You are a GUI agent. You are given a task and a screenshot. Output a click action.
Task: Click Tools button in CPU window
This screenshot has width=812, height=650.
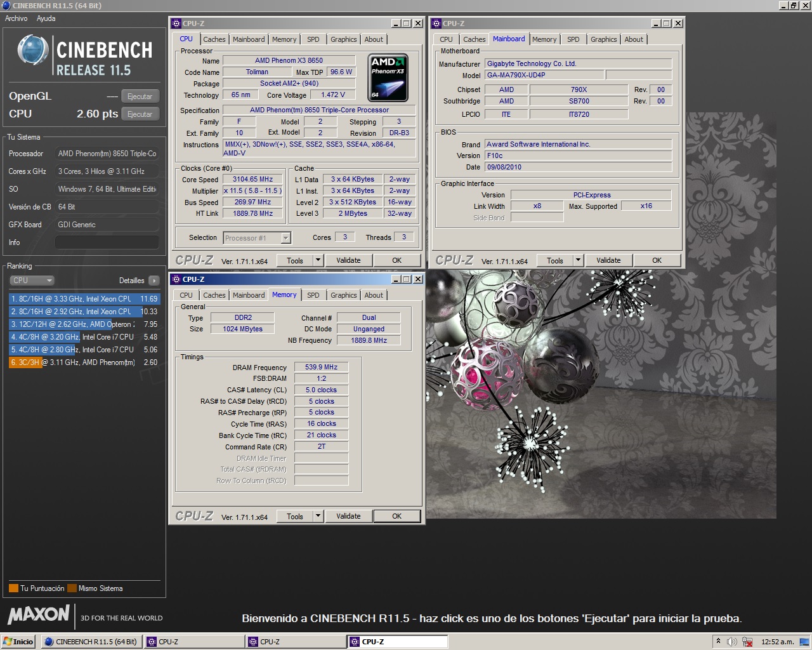pos(295,260)
